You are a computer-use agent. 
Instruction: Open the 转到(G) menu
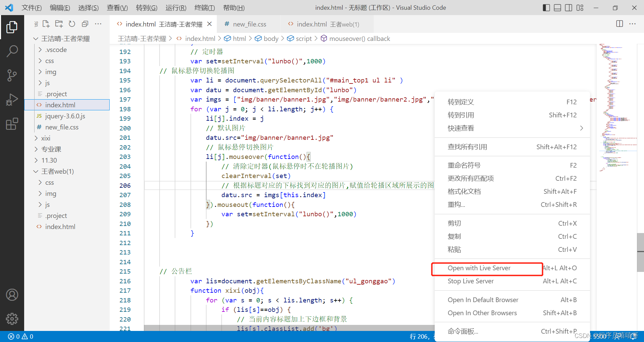147,8
